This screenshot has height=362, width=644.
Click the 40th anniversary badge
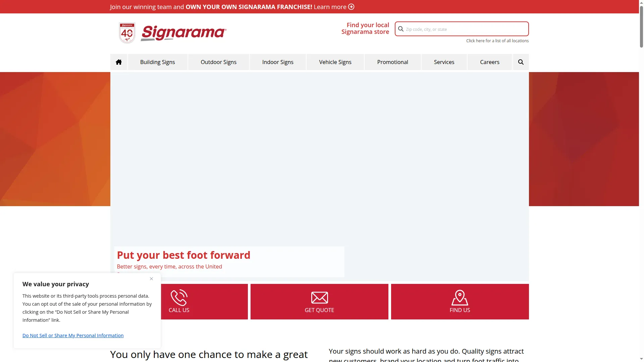(x=127, y=33)
